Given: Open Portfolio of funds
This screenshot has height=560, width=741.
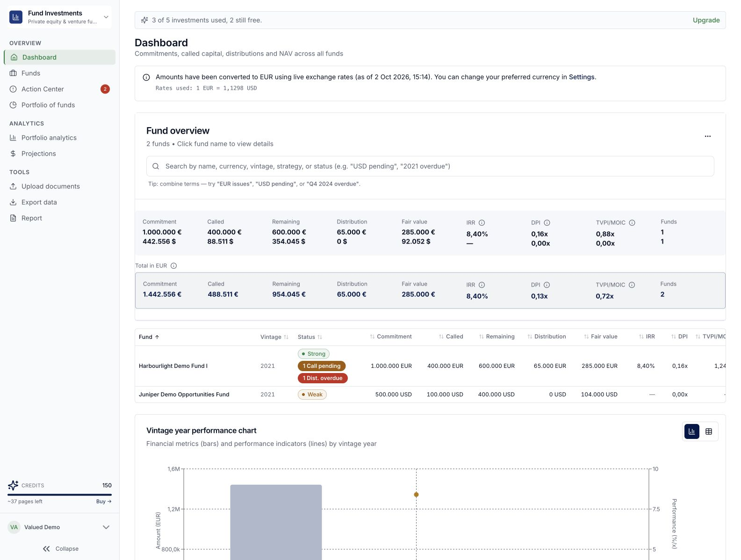Looking at the screenshot, I should click(60, 105).
